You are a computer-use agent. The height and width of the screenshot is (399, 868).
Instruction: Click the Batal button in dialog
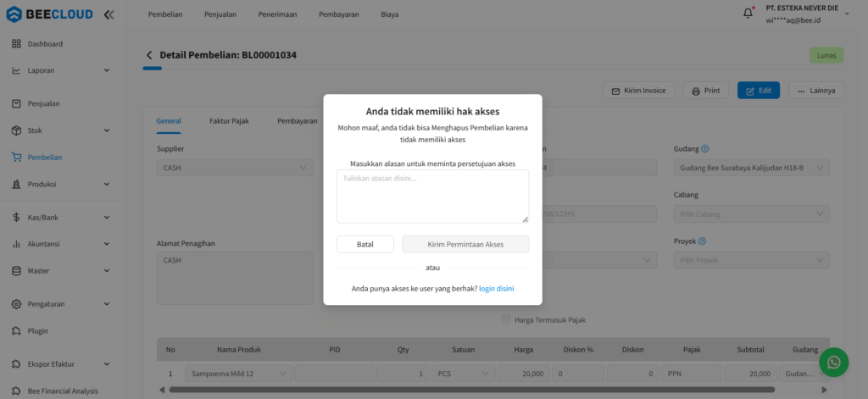click(x=364, y=244)
